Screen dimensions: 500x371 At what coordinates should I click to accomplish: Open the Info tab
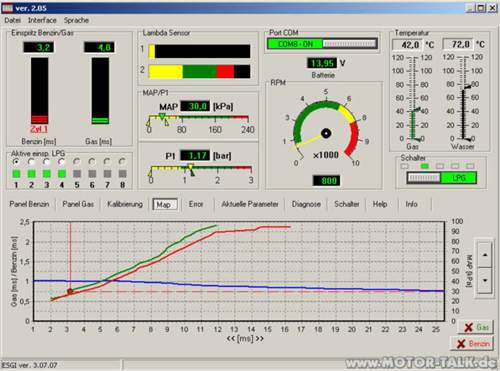[x=411, y=204]
